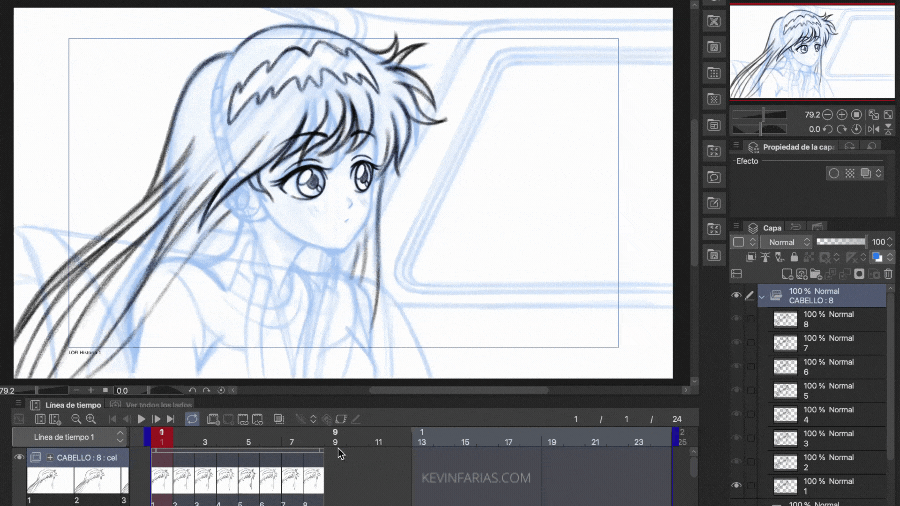Click the Navigator preview thumbnail

812,52
